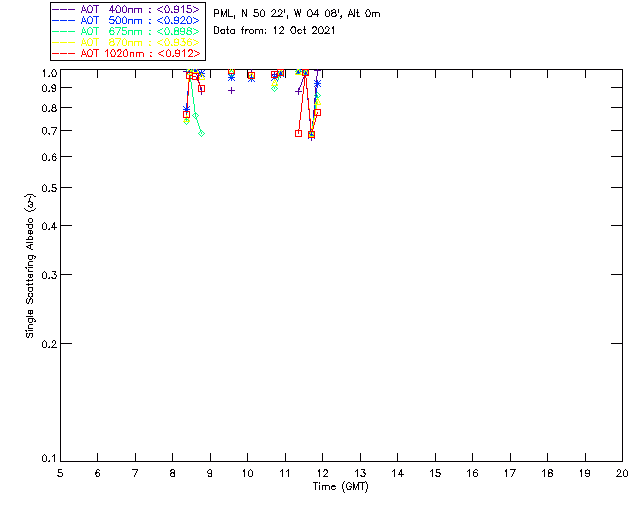Click the PML station location text
The height and width of the screenshot is (512, 640).
297,14
